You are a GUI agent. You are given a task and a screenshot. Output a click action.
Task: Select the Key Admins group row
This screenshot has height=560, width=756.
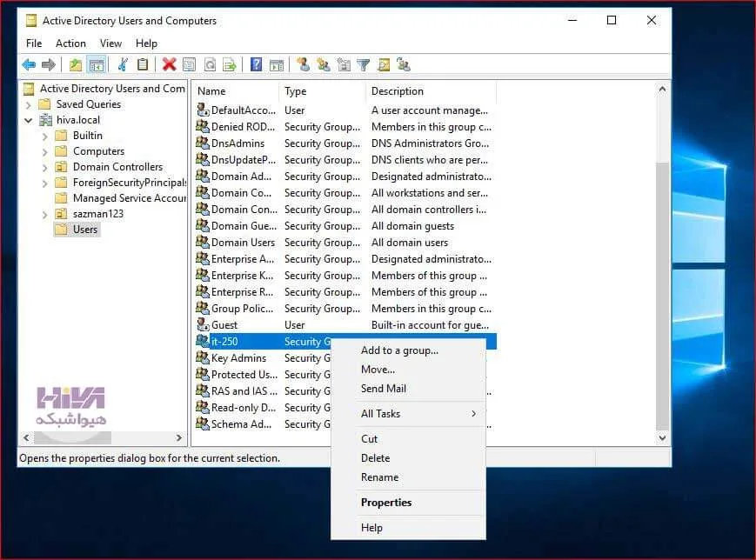(264, 358)
